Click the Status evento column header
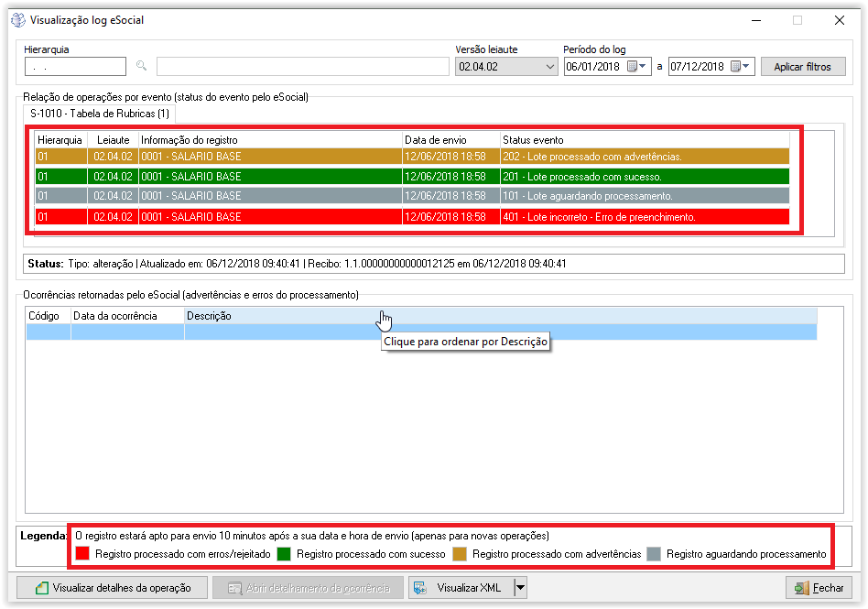The height and width of the screenshot is (609, 868). tap(641, 139)
